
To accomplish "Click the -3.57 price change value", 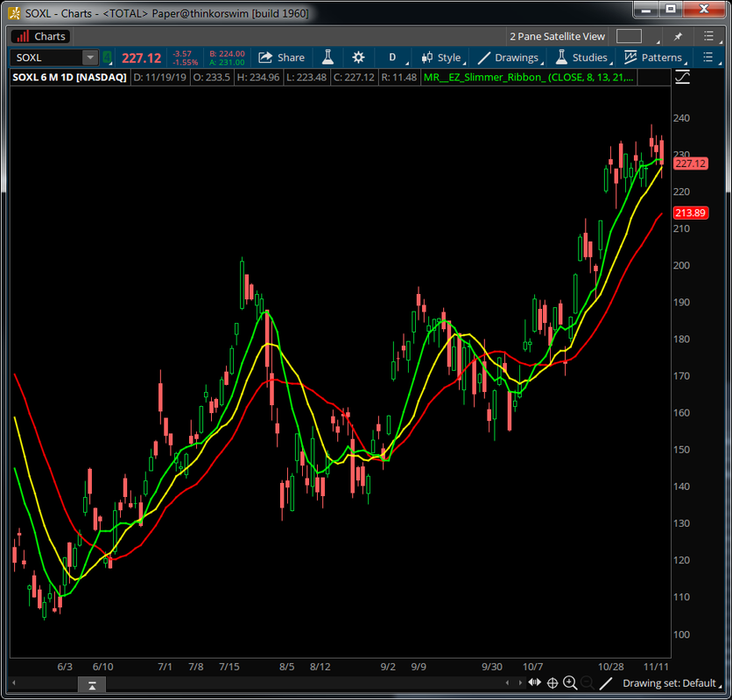I will point(182,53).
